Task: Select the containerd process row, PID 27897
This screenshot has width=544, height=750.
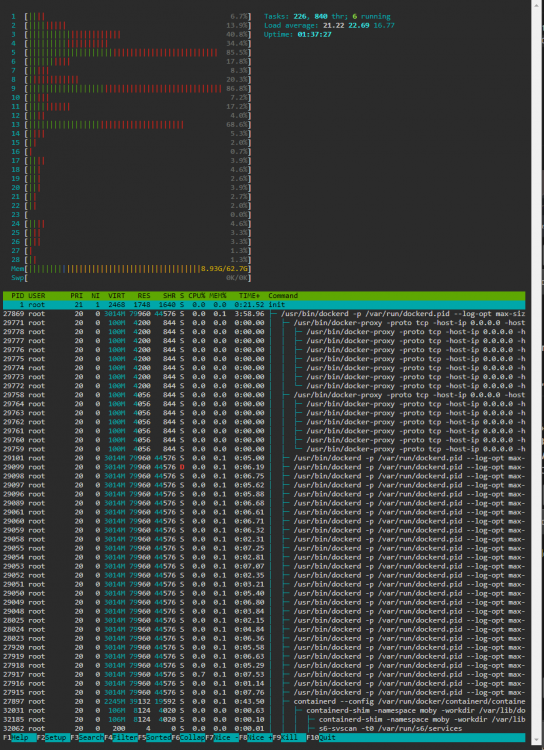Action: pyautogui.click(x=264, y=701)
